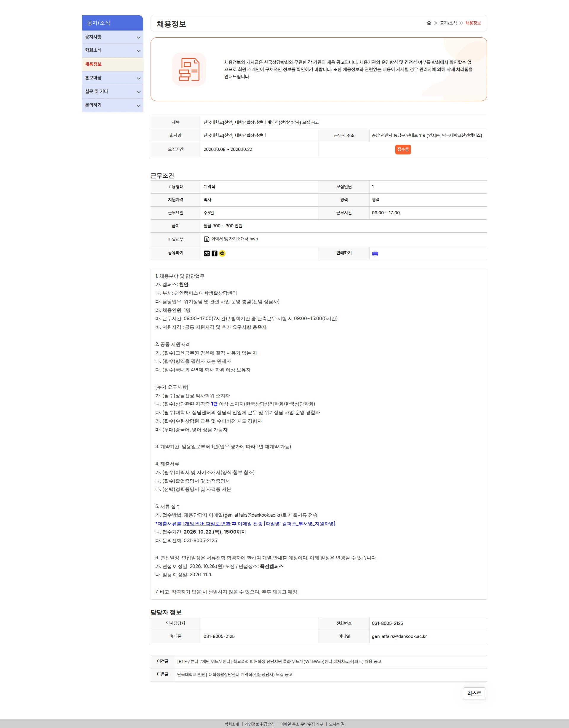Click the recruitment period 2026.10.08 ~ 2026.10.22

(x=228, y=149)
